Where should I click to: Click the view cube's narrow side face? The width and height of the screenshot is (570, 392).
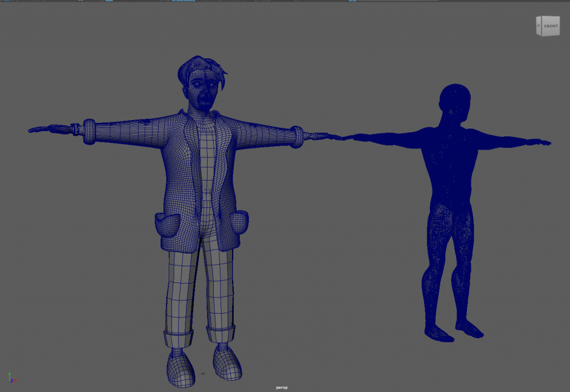tap(539, 26)
